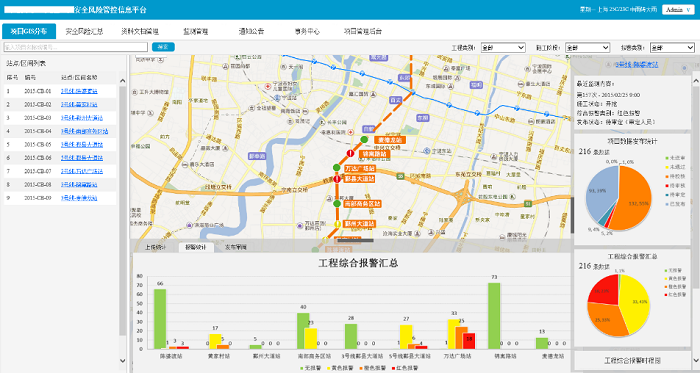This screenshot has width=700, height=373.
Task: Click red alarm marker beside 鄞县大道站
Action: click(x=337, y=179)
